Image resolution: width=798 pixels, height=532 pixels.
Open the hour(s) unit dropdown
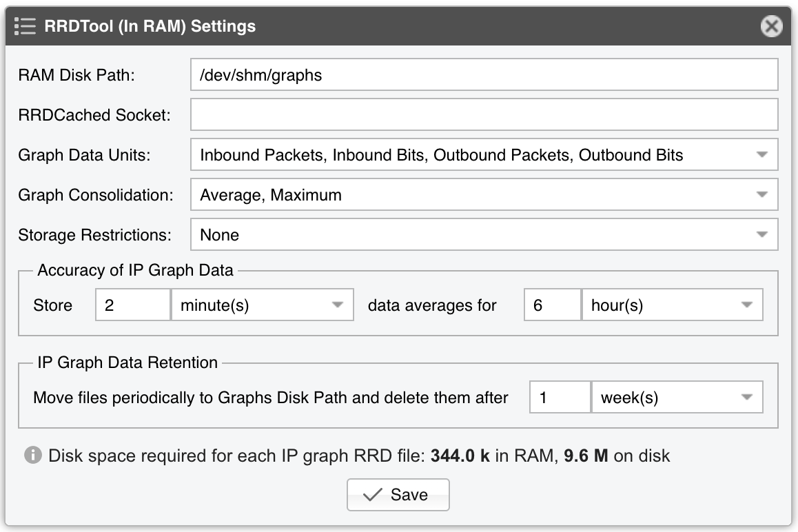point(673,305)
